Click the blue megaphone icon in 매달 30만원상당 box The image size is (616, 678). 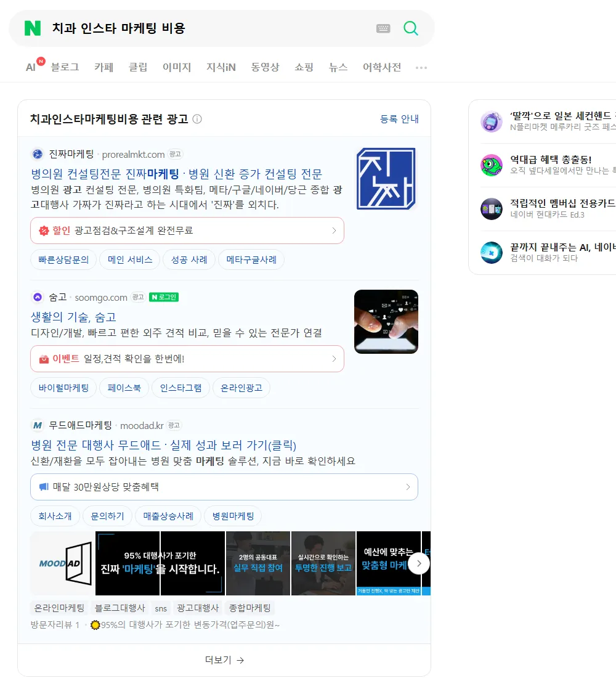(44, 487)
